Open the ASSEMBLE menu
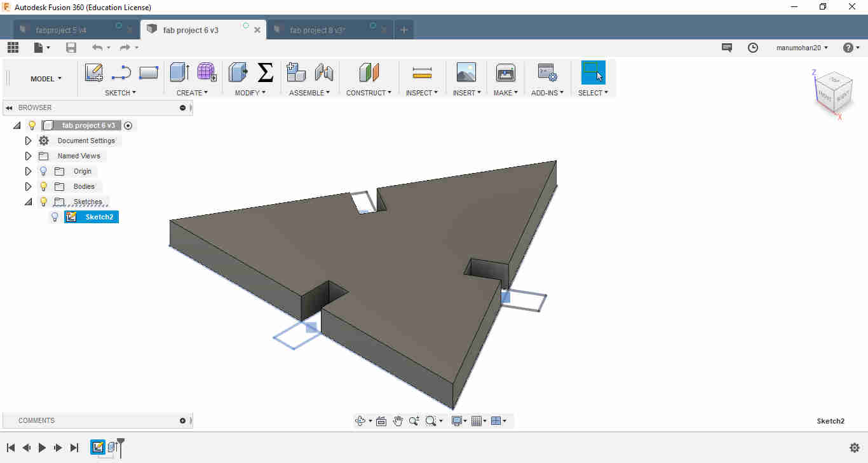 (x=309, y=93)
